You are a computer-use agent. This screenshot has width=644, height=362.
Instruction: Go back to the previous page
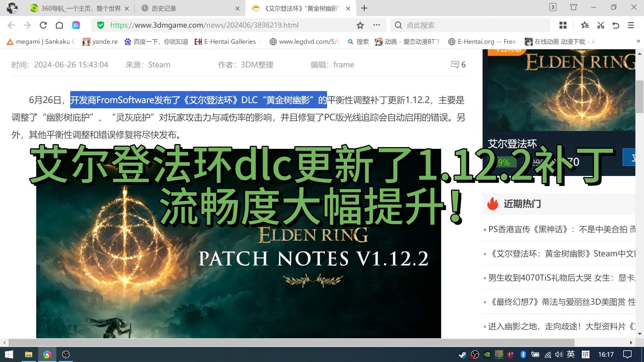tap(11, 25)
